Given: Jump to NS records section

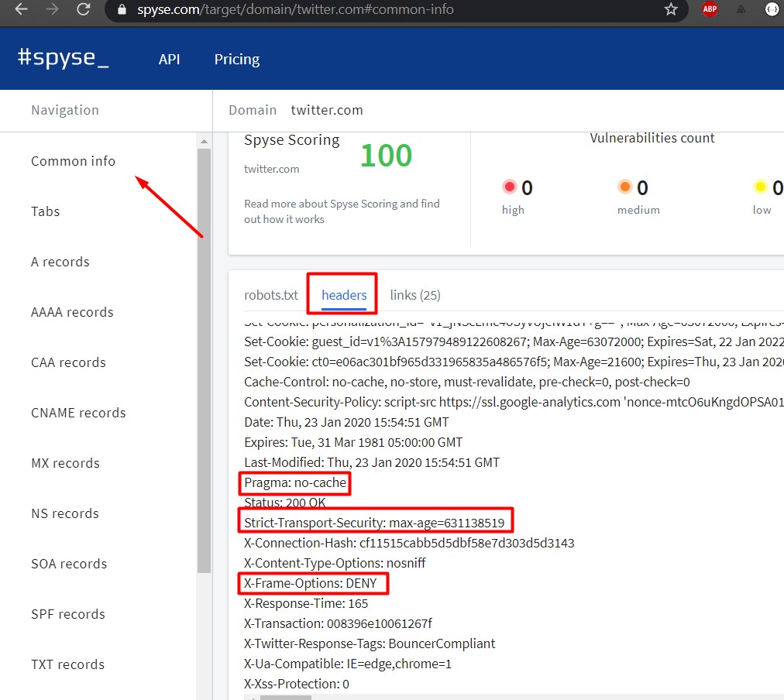Looking at the screenshot, I should click(x=65, y=513).
